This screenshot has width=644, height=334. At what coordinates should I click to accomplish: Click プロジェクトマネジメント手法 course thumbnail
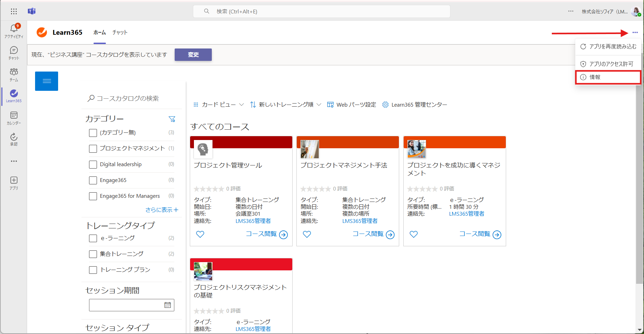310,149
